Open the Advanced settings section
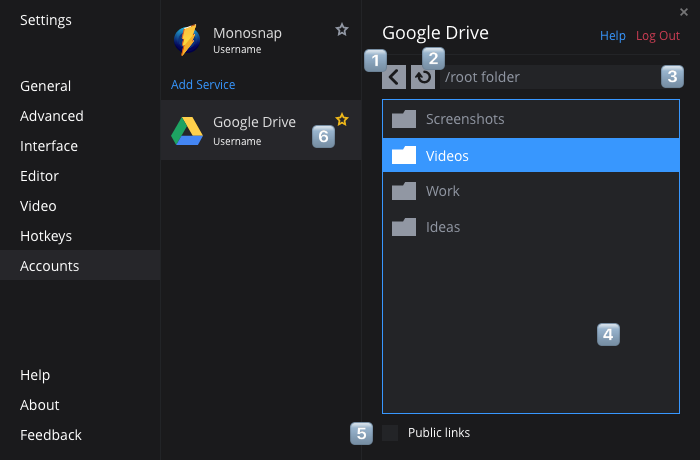This screenshot has width=700, height=460. [x=52, y=116]
